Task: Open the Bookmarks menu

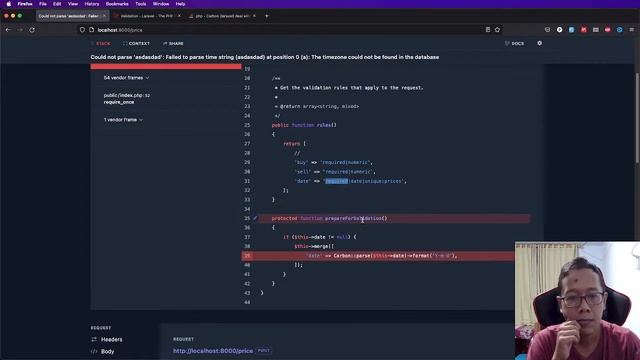Action: click(117, 4)
